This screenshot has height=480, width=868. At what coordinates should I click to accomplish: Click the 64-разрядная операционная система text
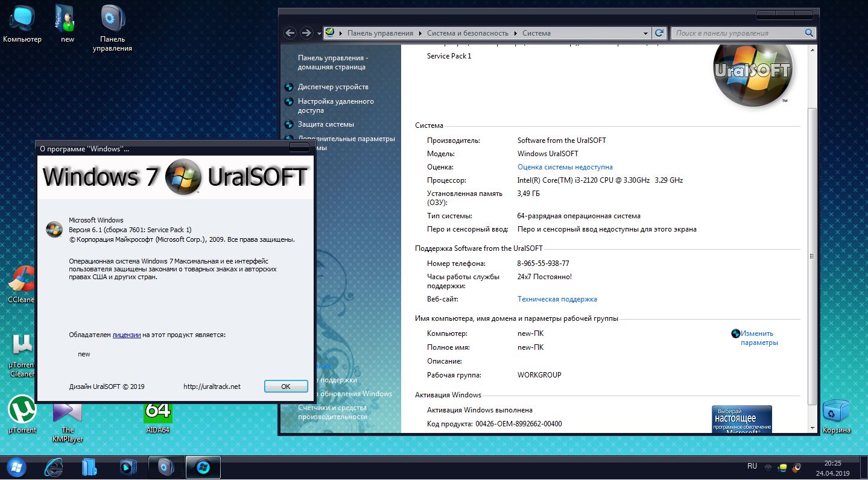(579, 216)
